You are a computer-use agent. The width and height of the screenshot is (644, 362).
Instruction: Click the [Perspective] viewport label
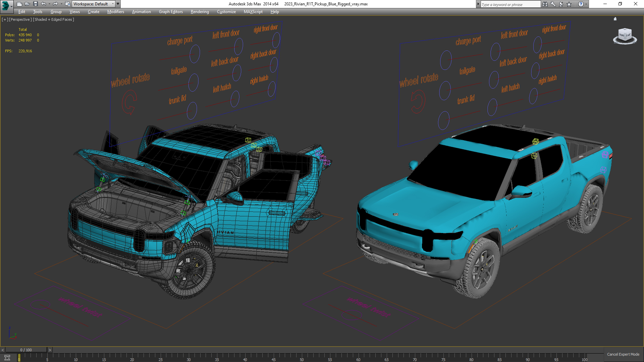[x=20, y=19]
